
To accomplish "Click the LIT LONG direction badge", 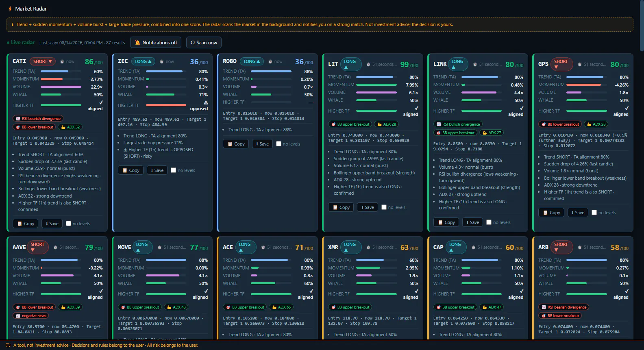I will (x=350, y=64).
